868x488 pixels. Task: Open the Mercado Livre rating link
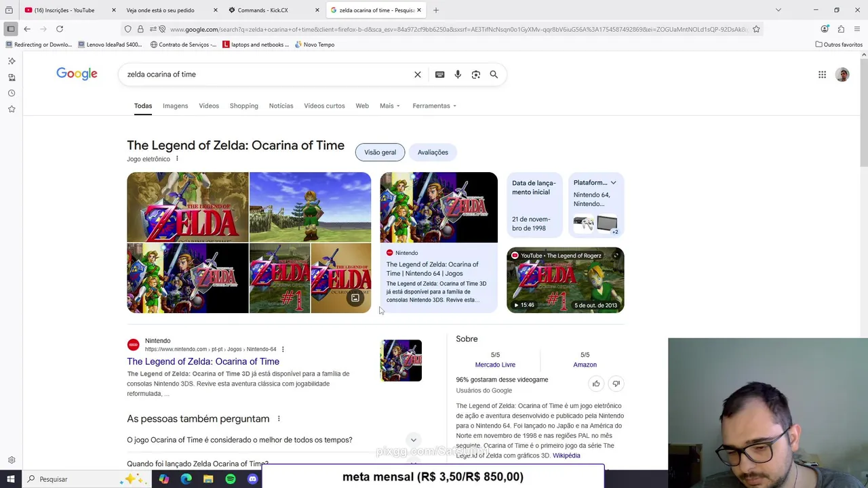pyautogui.click(x=495, y=365)
